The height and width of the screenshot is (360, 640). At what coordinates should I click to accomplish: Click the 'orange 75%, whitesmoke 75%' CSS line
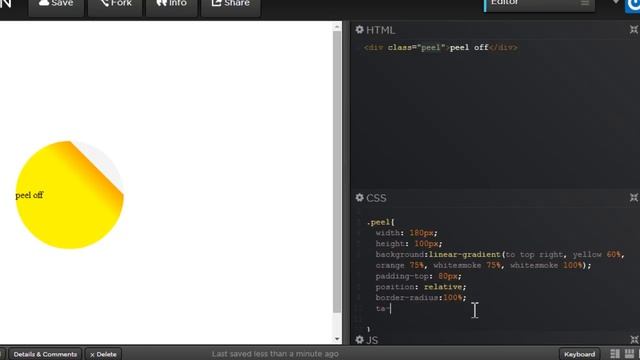483,265
